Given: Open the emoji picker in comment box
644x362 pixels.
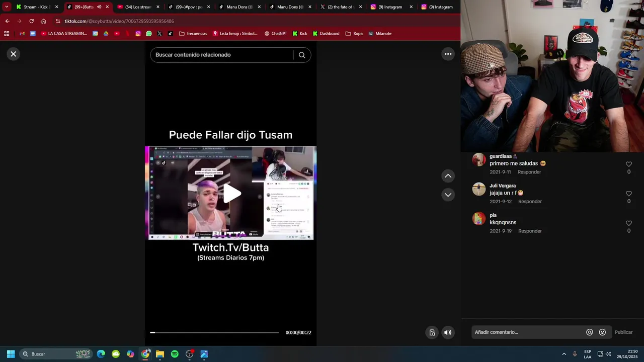Looking at the screenshot, I should pyautogui.click(x=602, y=332).
